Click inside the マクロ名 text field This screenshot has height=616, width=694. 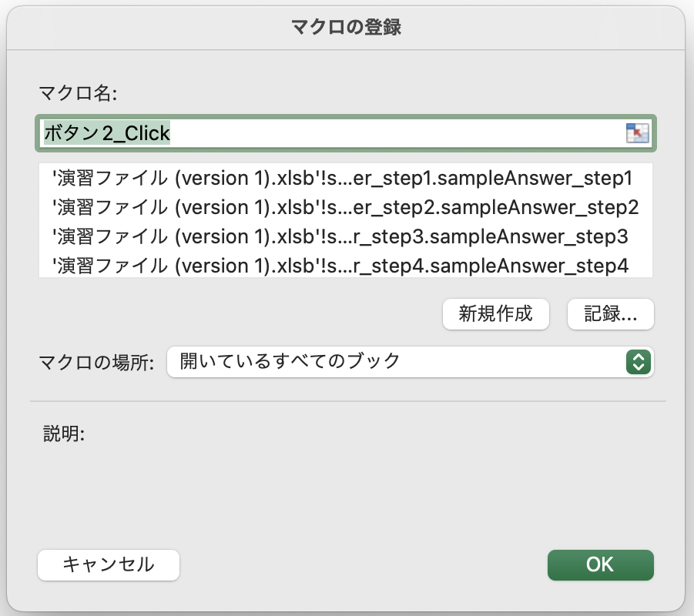(x=345, y=133)
